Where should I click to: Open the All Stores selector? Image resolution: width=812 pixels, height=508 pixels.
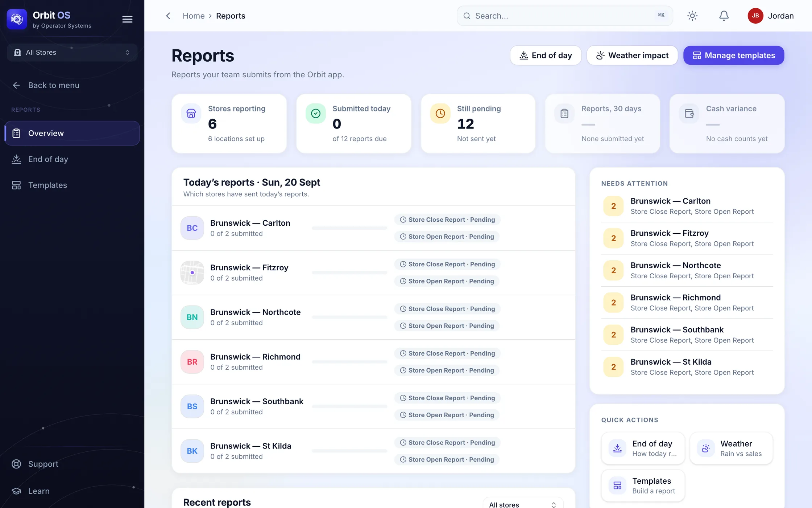(x=72, y=53)
